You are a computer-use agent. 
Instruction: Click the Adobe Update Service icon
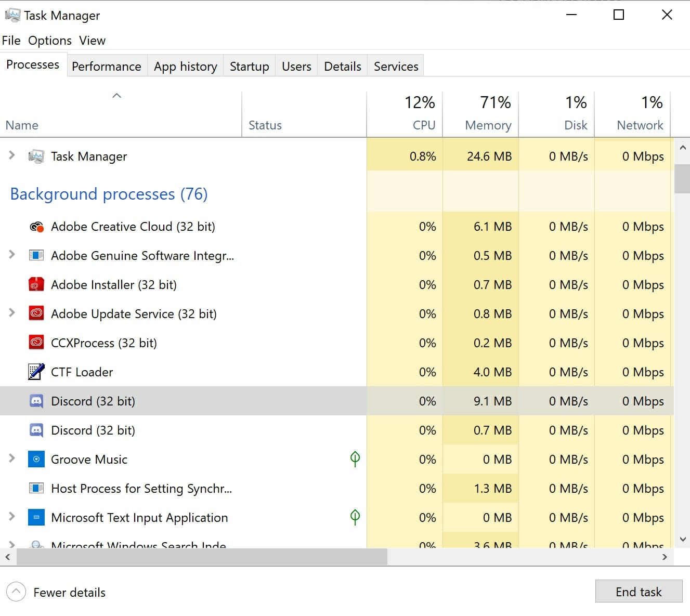coord(36,313)
